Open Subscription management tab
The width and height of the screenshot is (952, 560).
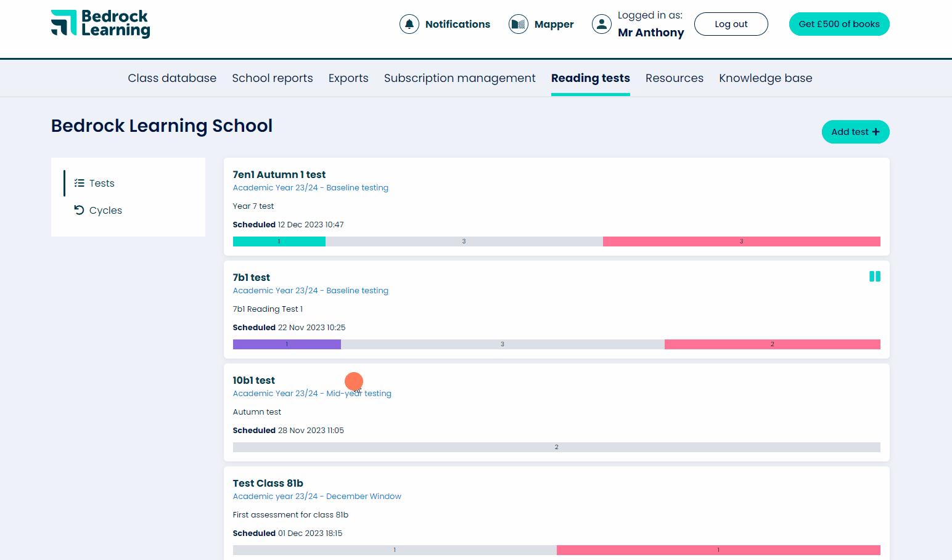click(460, 78)
